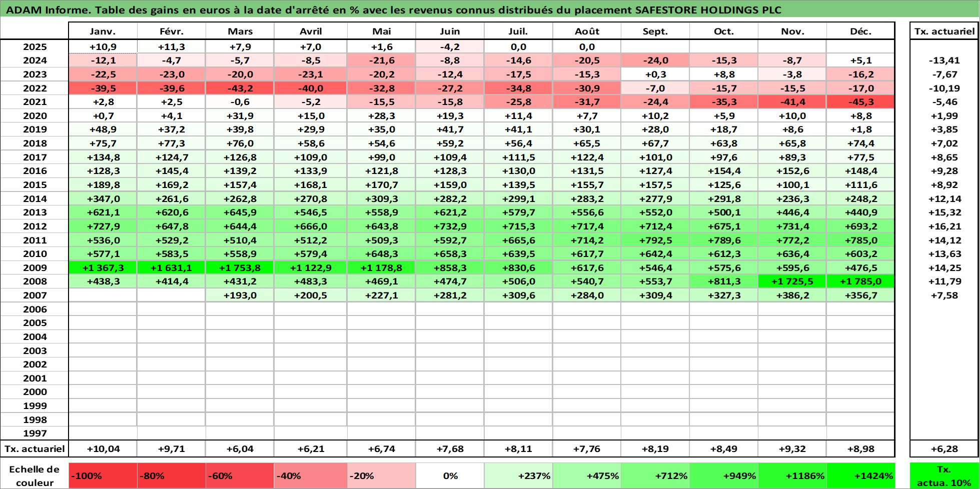Select cell +193,0 for March 2007

[x=240, y=295]
